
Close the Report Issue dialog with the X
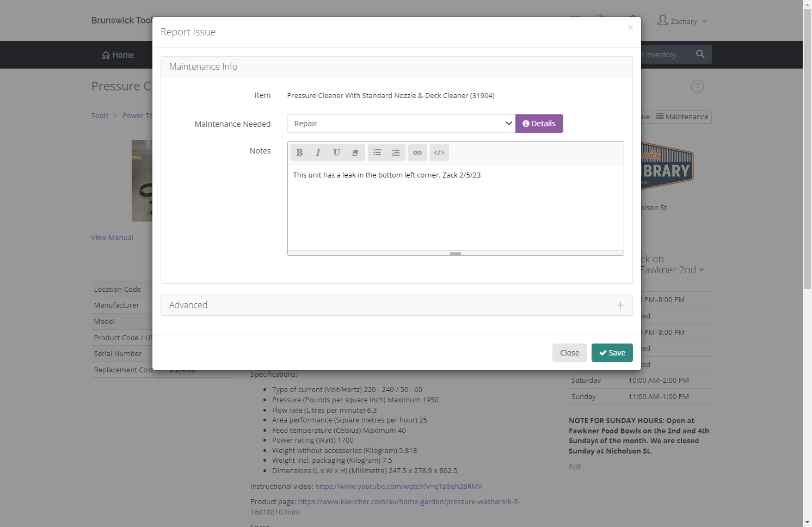(x=630, y=28)
